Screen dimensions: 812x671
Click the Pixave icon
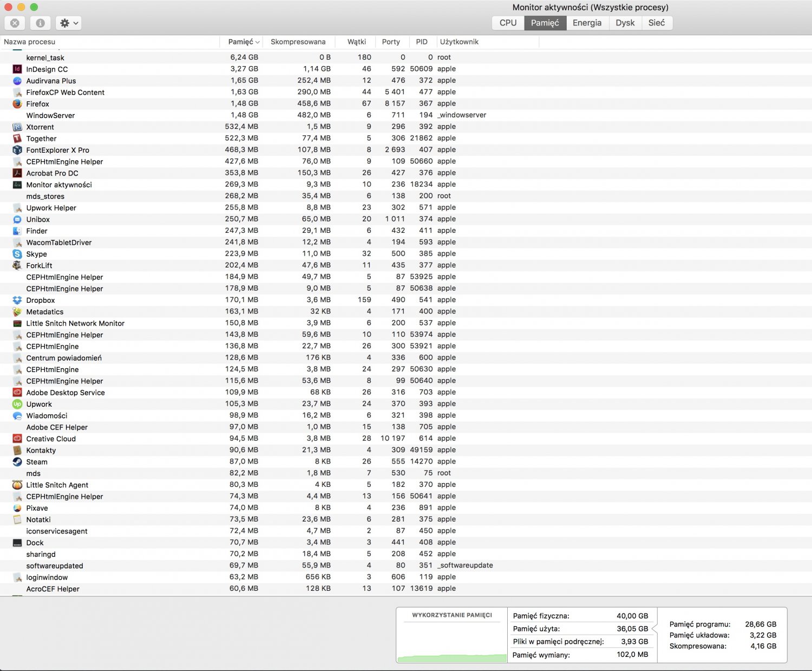17,508
